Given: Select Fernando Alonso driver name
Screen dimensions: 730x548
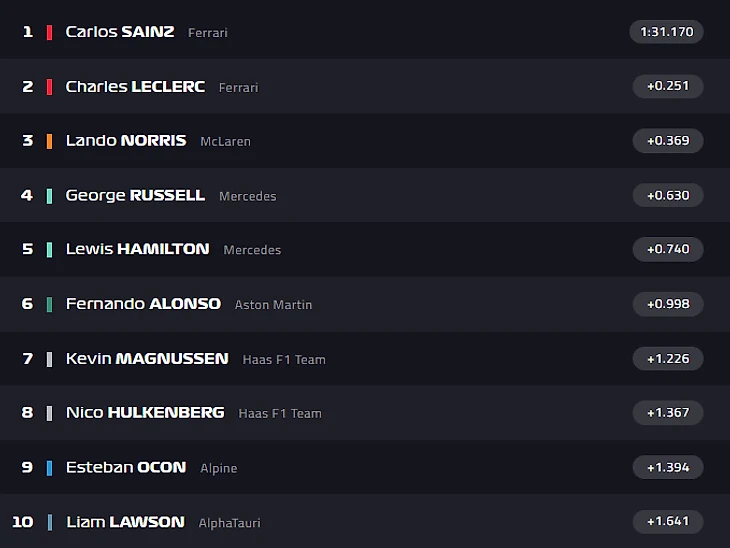Looking at the screenshot, I should 143,303.
